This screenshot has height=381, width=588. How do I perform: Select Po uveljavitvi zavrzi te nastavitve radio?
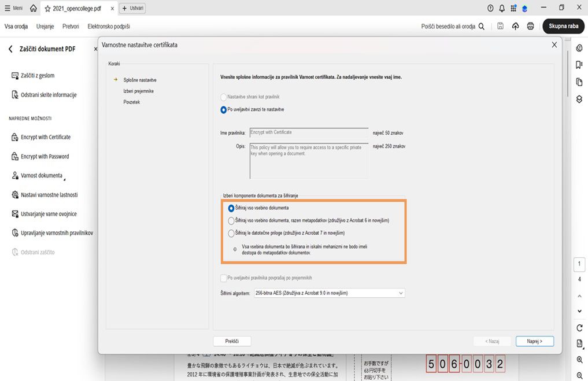tap(224, 110)
